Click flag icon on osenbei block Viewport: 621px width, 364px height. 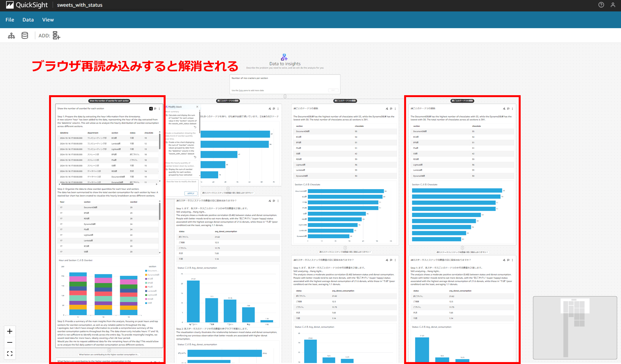(155, 109)
